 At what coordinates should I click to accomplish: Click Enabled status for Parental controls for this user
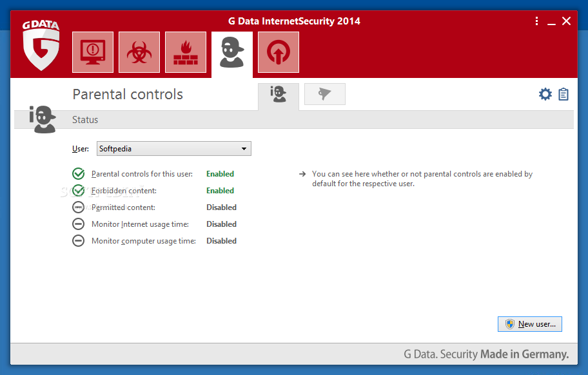point(220,174)
